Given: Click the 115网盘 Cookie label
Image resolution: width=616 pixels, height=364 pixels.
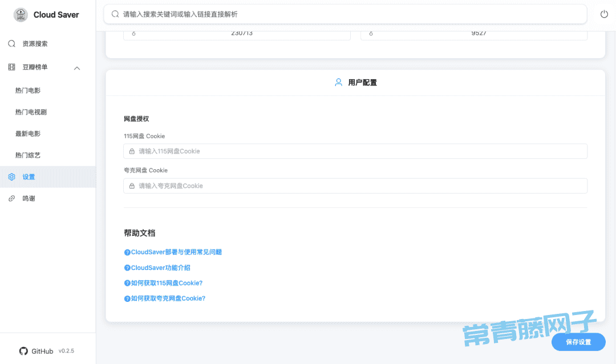Looking at the screenshot, I should tap(144, 136).
